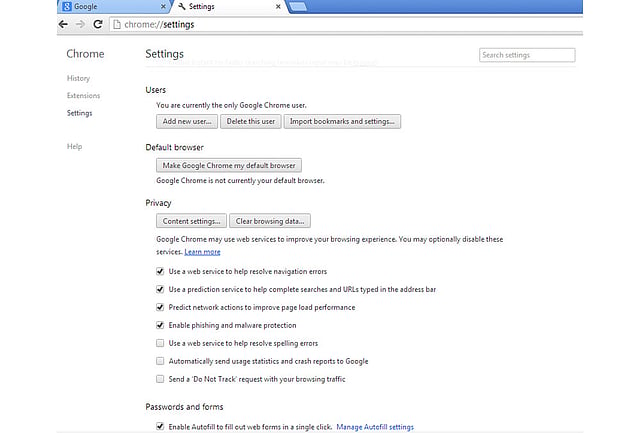Click the Google favicon on the first tab
Viewport: 640px width, 433px height.
(x=67, y=7)
